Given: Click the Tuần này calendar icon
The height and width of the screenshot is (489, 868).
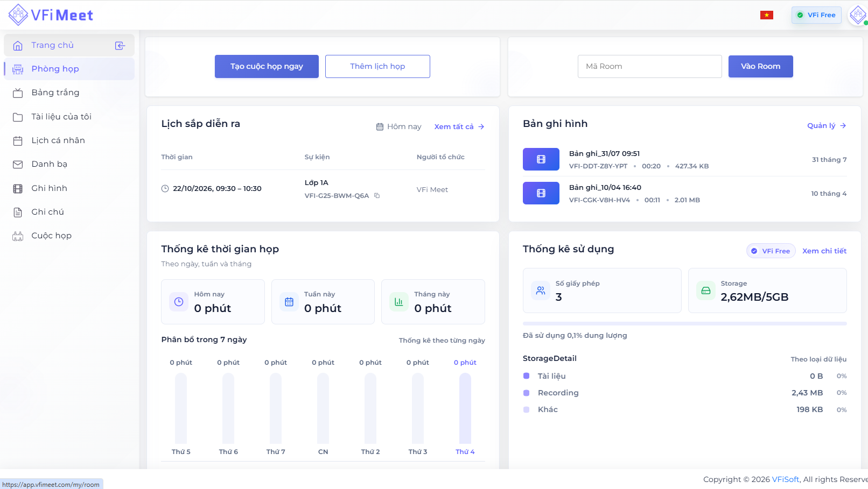Looking at the screenshot, I should tap(289, 302).
